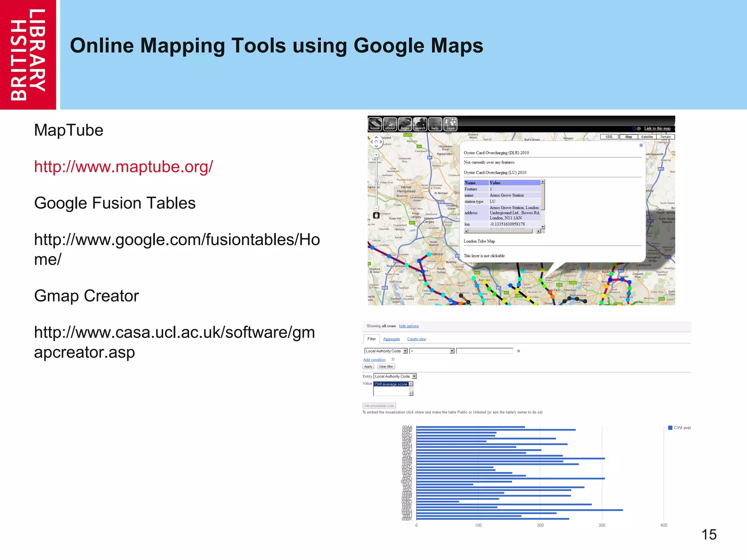This screenshot has height=560, width=747.
Task: Open the casa icon in MapTube toolbar
Action: click(450, 124)
